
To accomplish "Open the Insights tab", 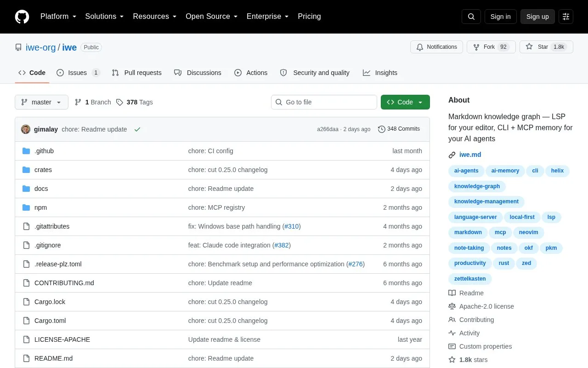I will [x=380, y=73].
